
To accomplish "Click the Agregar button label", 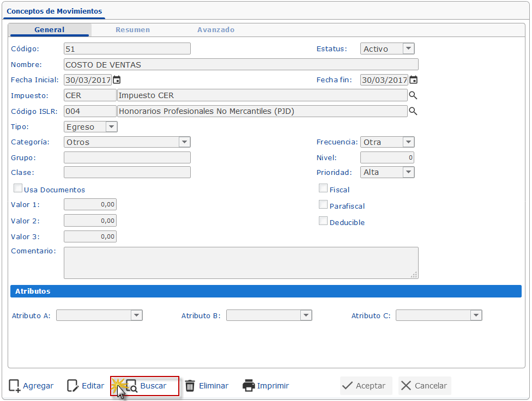I will click(x=38, y=386).
